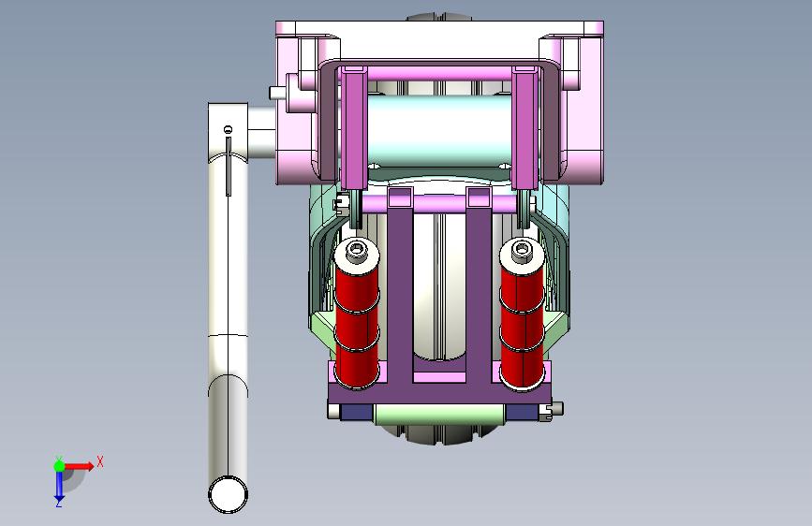
Task: Click the blue Z axis arrow on the triad
Action: pos(59,487)
